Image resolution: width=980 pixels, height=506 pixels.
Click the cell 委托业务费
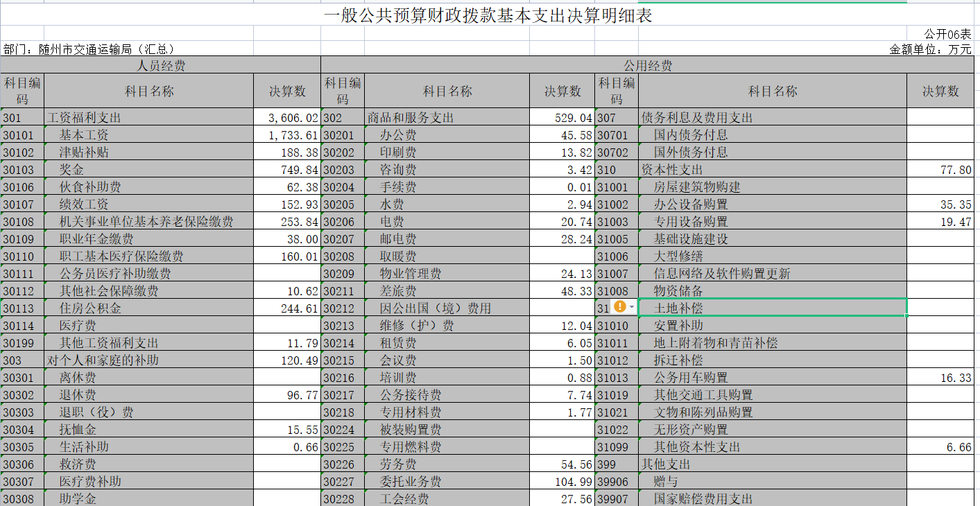(447, 482)
